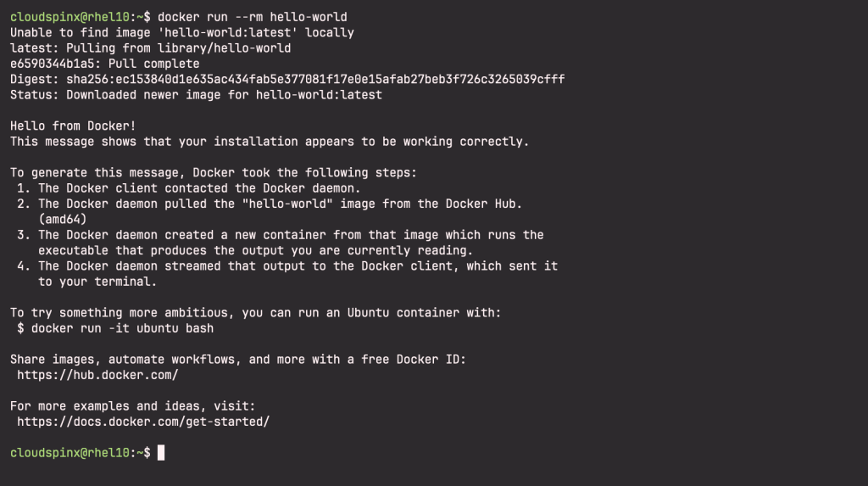Click the bottom cloudspinx@rhel10 prompt
The width and height of the screenshot is (868, 486).
point(81,453)
